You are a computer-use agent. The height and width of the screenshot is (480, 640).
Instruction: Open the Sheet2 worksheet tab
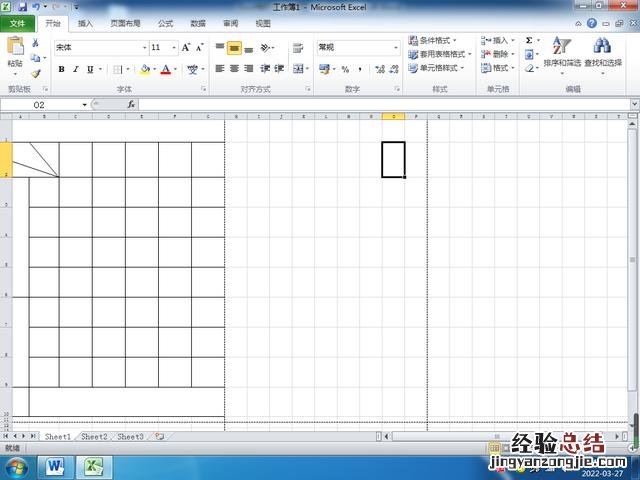click(x=94, y=437)
